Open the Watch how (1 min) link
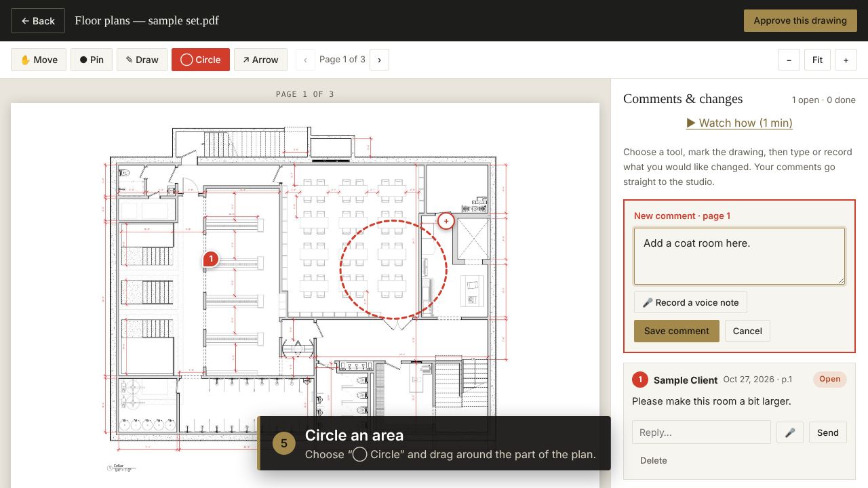 [x=739, y=123]
